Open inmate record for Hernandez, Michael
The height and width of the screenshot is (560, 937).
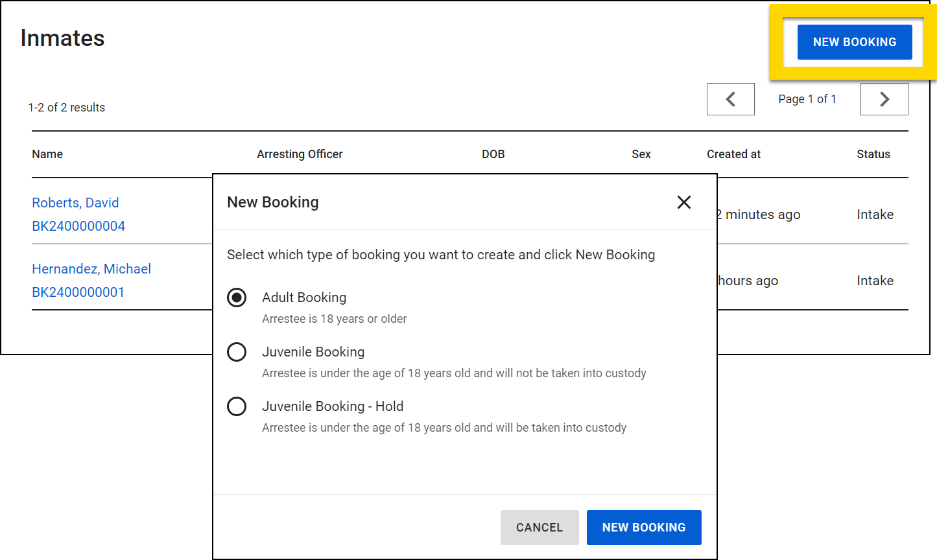click(x=91, y=269)
